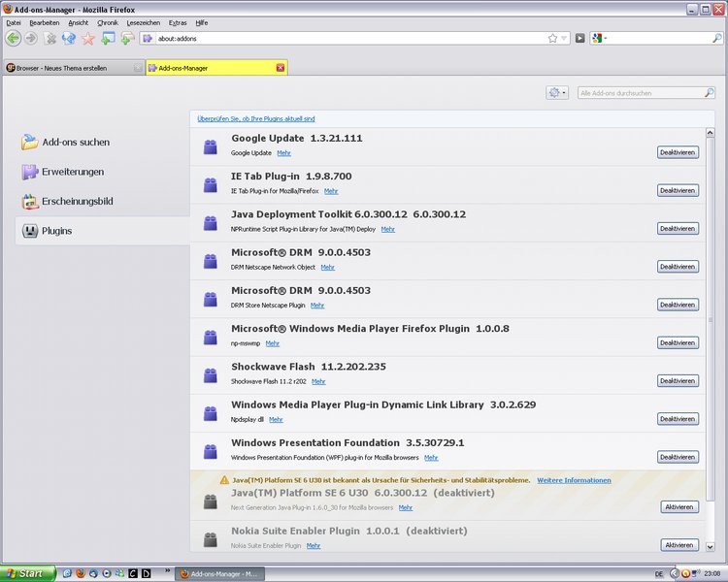Viewport: 728px width, 582px height.
Task: Launch Firefox from the quick launch bar
Action: click(81, 573)
